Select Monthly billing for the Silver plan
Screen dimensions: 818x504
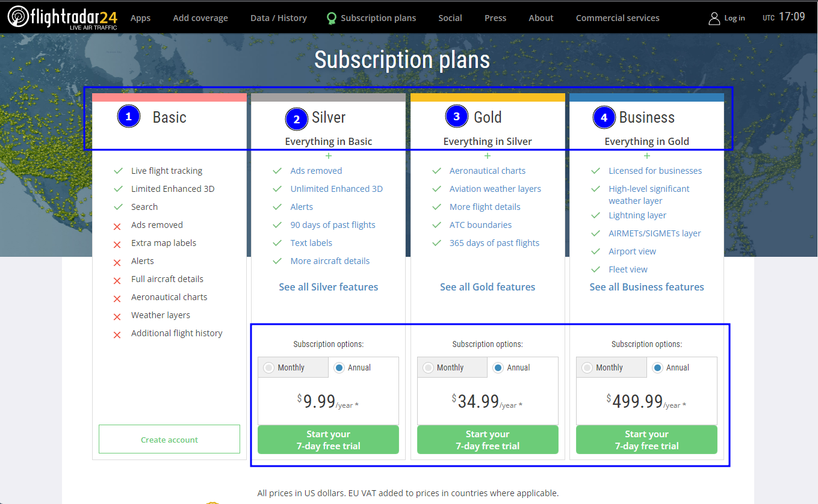pos(268,367)
